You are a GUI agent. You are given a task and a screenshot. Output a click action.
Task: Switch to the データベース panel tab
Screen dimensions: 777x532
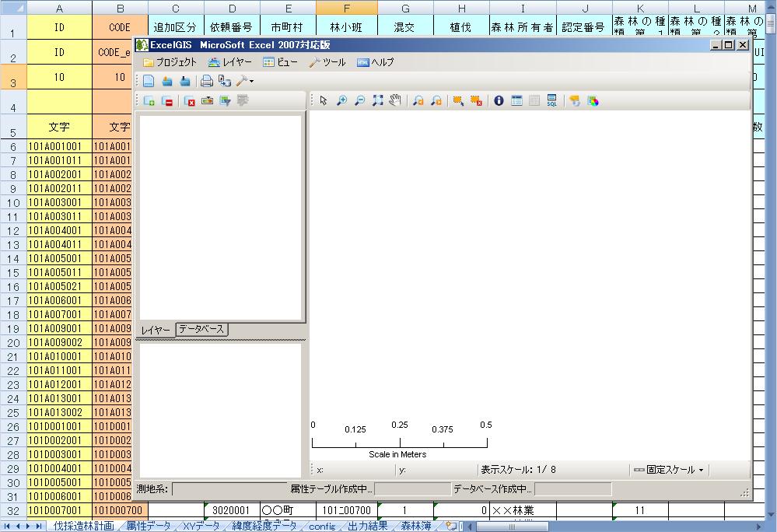pyautogui.click(x=202, y=328)
